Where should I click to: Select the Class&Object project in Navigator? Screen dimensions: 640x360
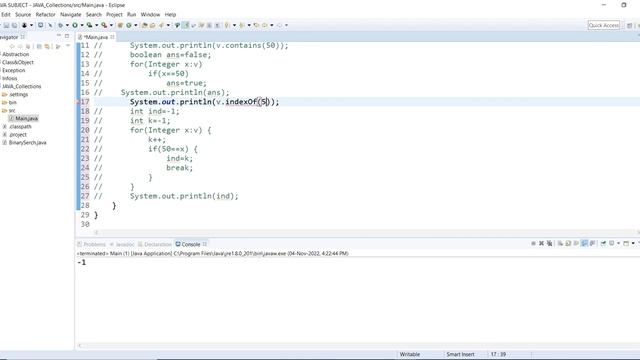[18, 62]
